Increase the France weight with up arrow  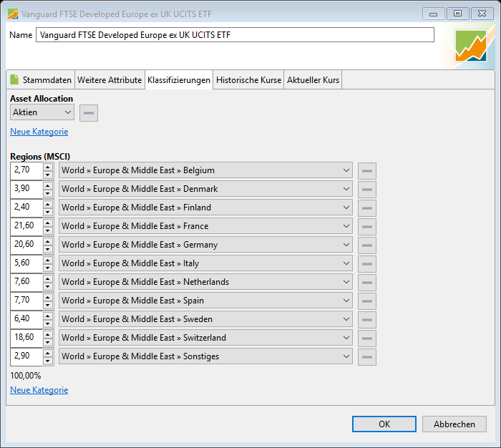(48, 223)
